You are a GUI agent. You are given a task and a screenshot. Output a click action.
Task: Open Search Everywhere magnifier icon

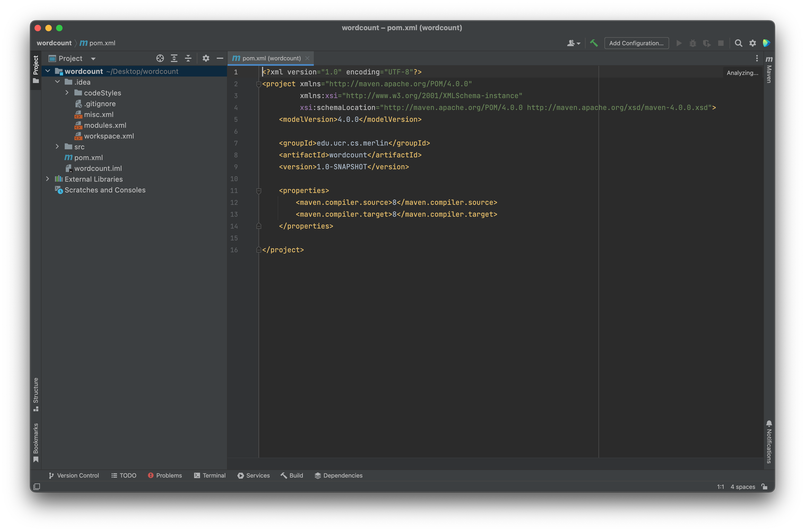tap(738, 43)
